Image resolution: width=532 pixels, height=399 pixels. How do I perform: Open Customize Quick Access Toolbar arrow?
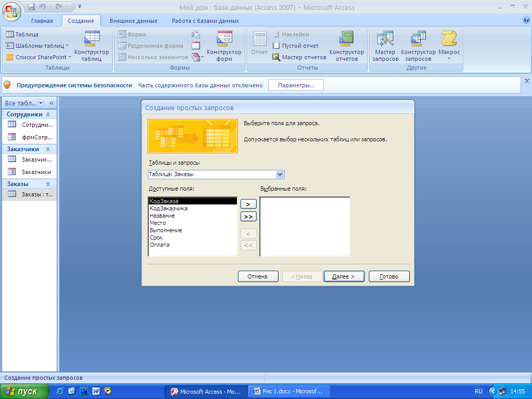[79, 6]
